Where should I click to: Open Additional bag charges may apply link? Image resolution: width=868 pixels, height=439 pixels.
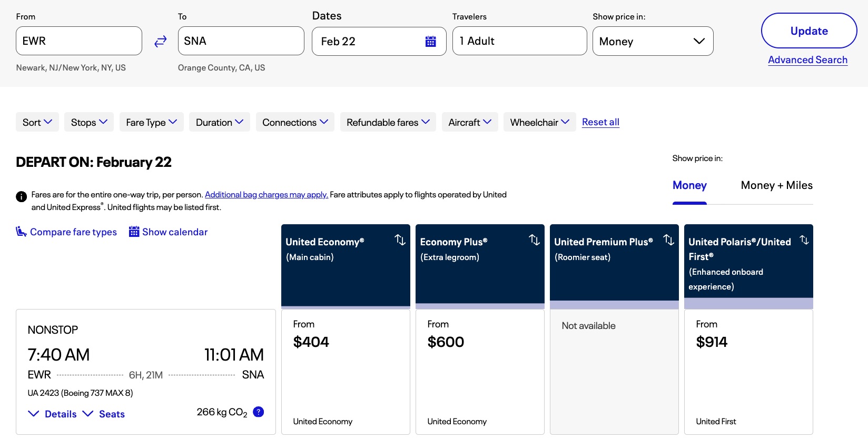point(267,195)
